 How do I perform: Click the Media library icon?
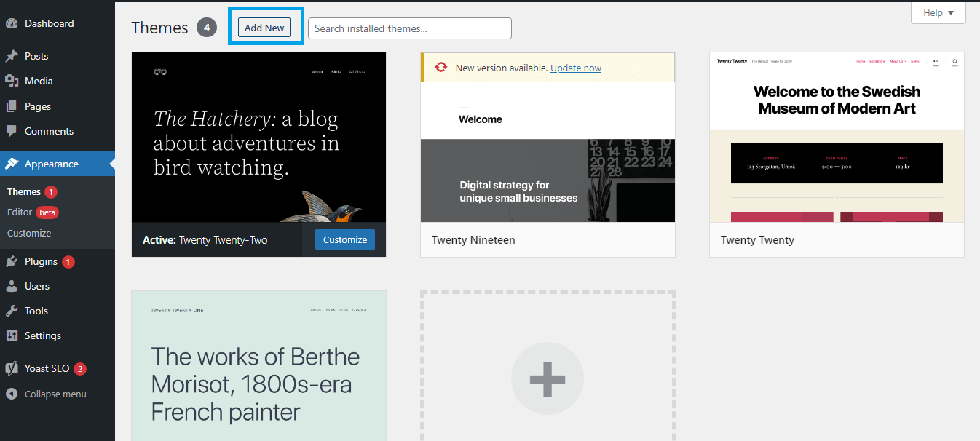coord(12,81)
